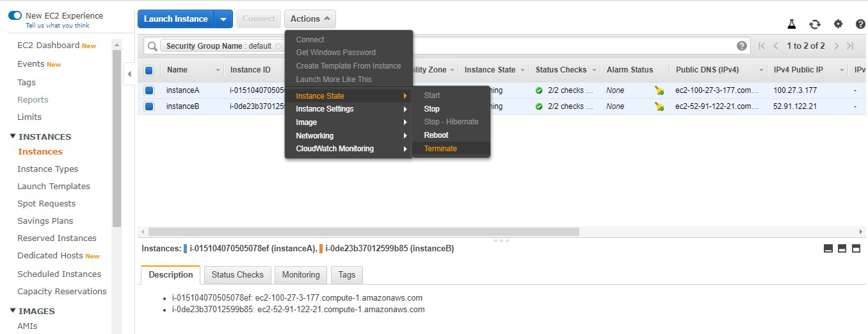Open the settings gear icon
Image resolution: width=868 pixels, height=334 pixels.
(x=838, y=24)
